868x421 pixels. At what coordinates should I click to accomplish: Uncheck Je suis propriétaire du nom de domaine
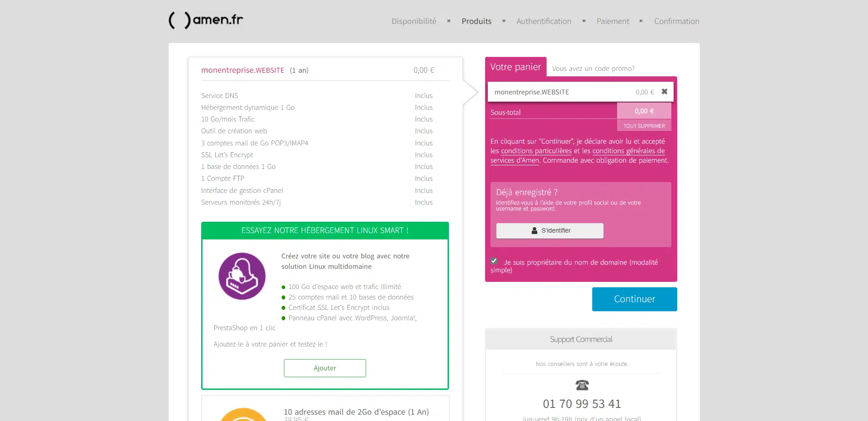[x=494, y=261]
